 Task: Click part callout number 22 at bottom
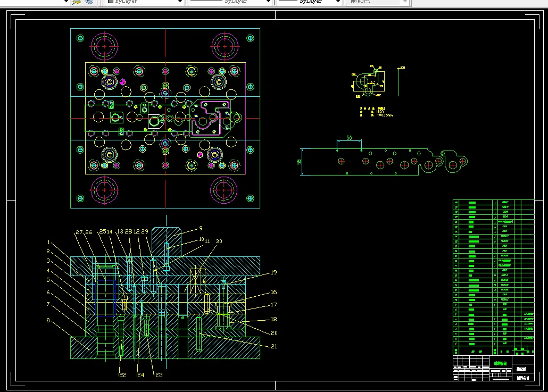122,375
